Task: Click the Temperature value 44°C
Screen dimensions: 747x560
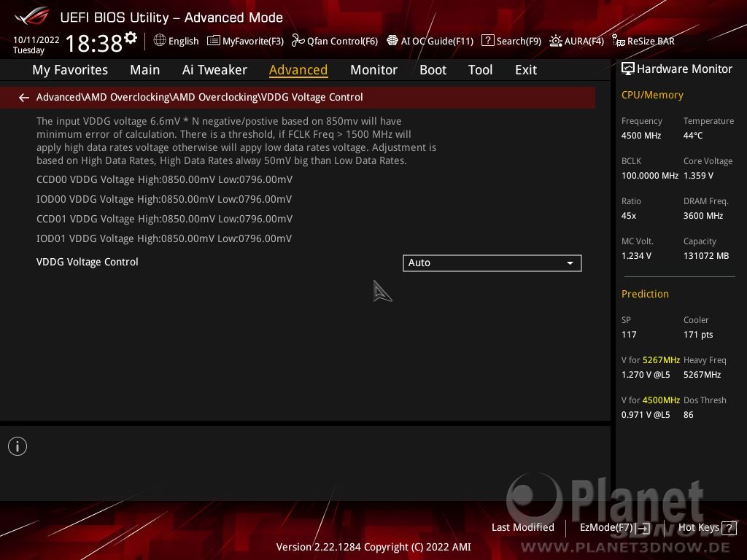Action: (693, 136)
